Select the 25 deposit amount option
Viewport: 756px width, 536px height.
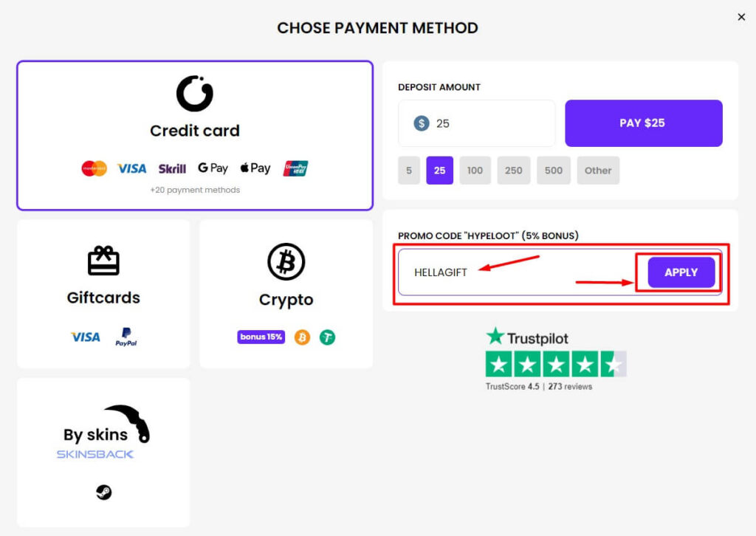point(439,170)
